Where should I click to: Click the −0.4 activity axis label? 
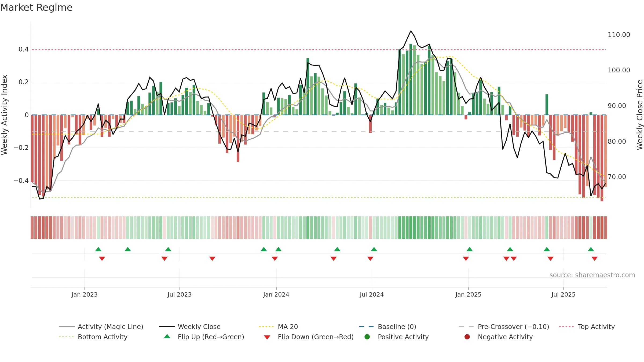21,180
